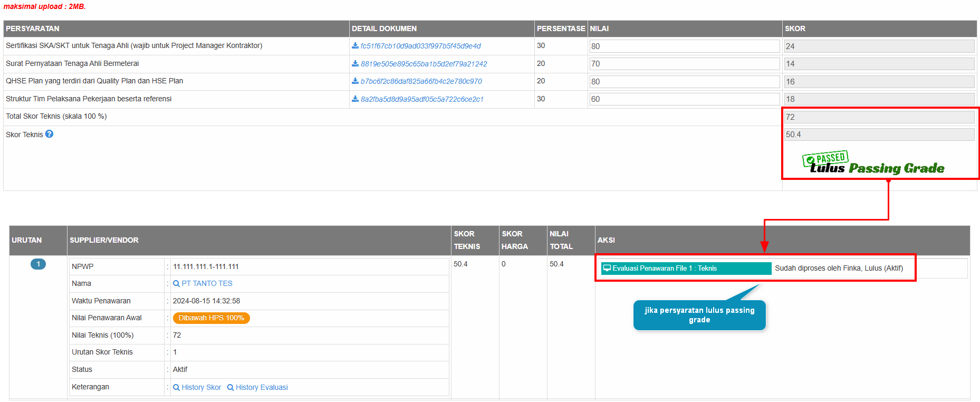
Task: Open file link fc51f67cb10d9ad033f997b5f45d9e4d
Action: click(420, 46)
